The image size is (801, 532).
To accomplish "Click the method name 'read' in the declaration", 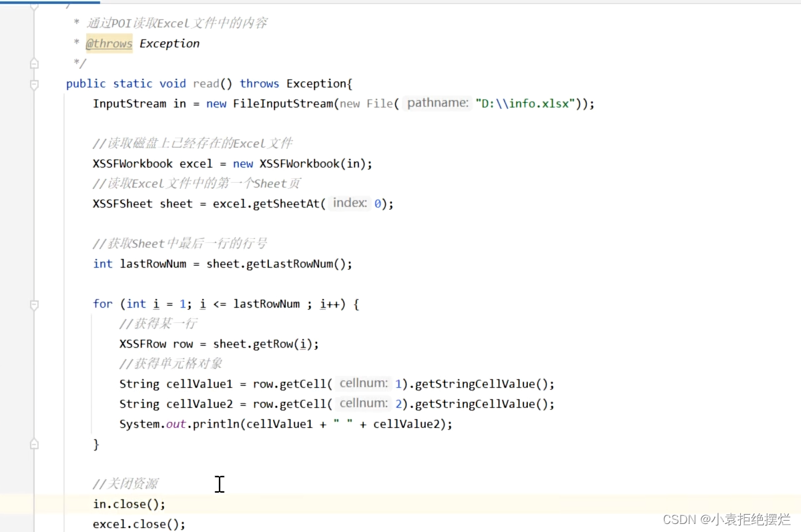I will (x=206, y=83).
